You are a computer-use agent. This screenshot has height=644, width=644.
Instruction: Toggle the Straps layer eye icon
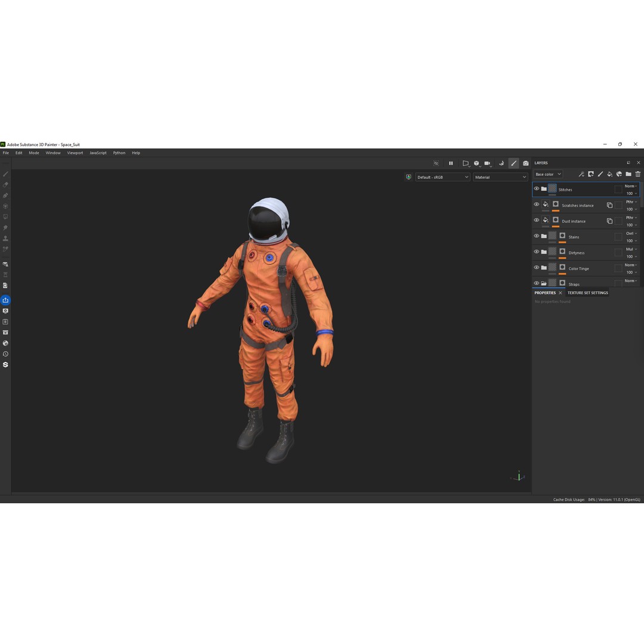coord(537,283)
